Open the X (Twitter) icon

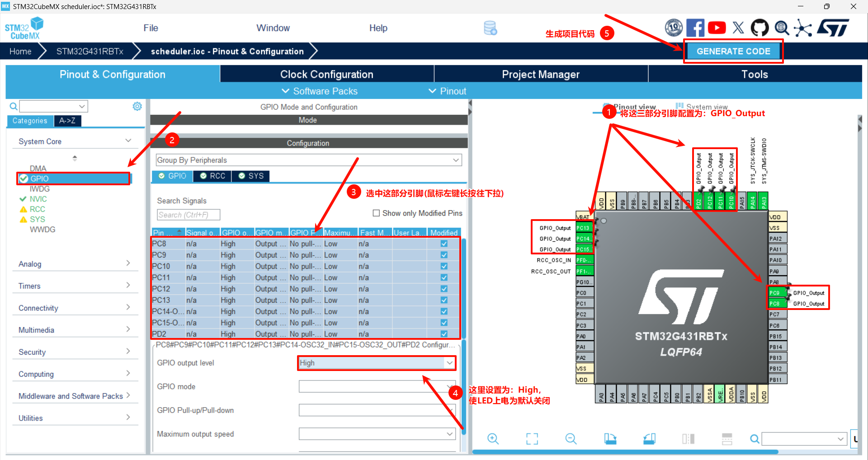pos(738,28)
